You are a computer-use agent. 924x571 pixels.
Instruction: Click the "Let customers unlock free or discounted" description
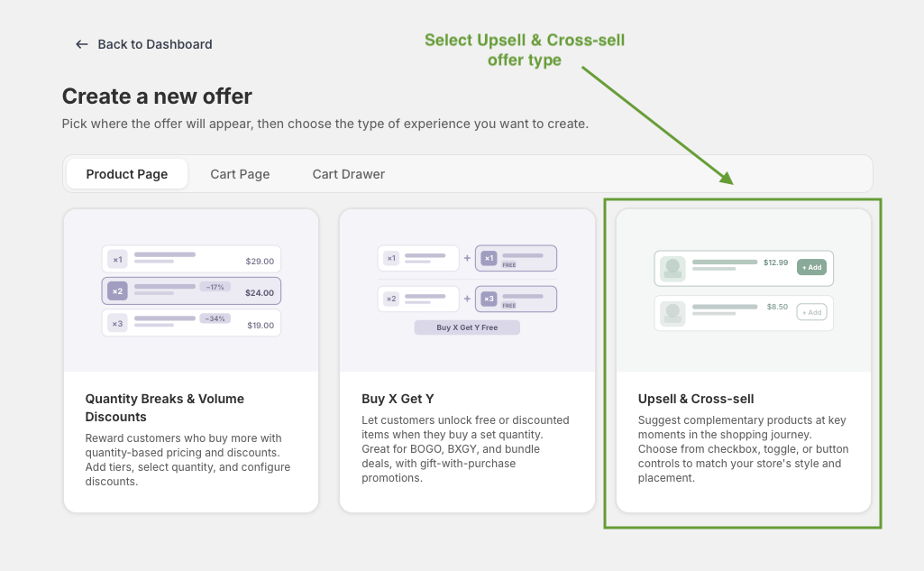[465, 449]
